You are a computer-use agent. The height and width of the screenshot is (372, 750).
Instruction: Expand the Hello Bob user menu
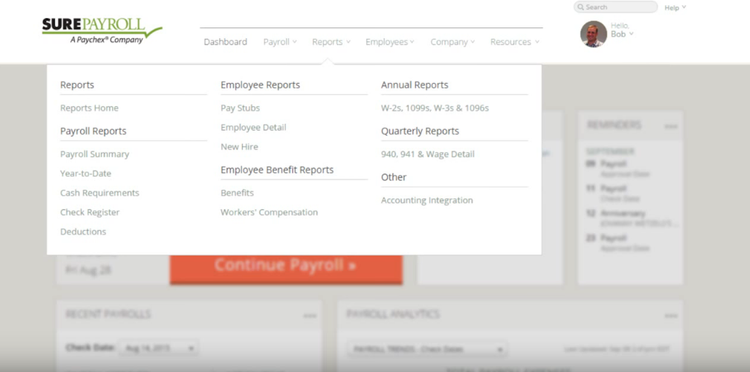point(622,30)
